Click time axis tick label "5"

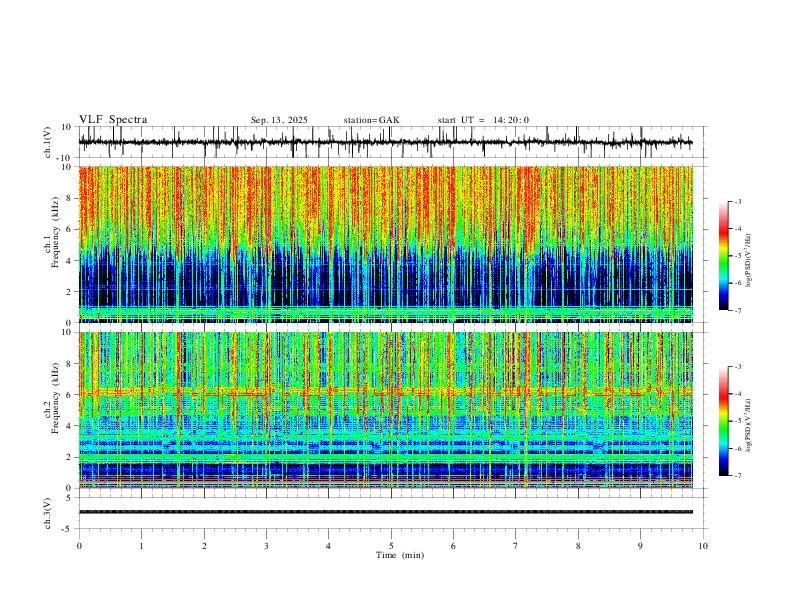tap(391, 546)
